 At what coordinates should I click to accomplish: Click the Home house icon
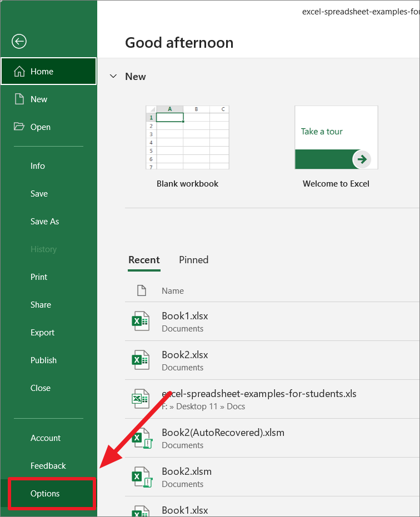point(19,71)
